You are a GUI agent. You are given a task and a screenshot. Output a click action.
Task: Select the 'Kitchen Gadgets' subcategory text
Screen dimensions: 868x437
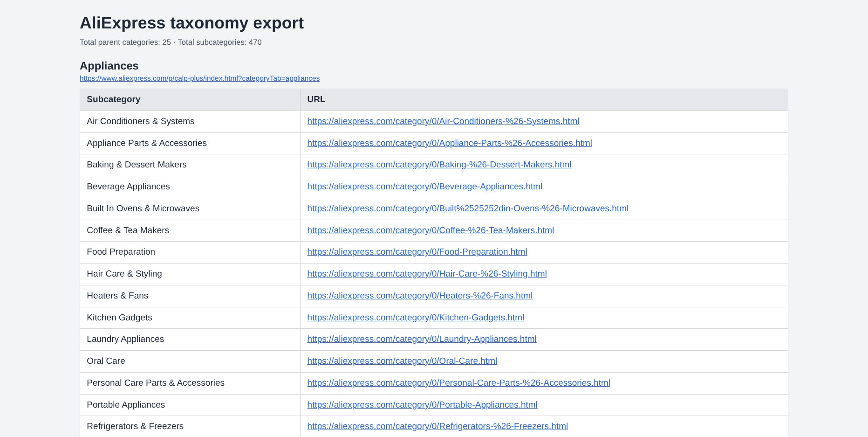(119, 318)
